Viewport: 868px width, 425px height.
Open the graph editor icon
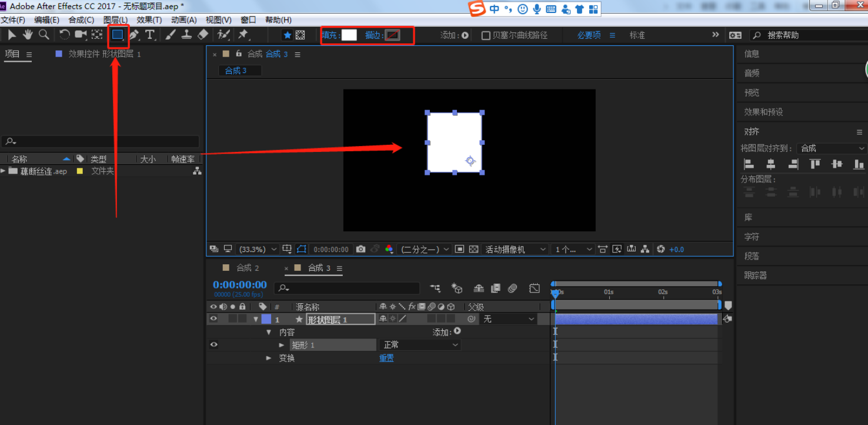coord(534,288)
